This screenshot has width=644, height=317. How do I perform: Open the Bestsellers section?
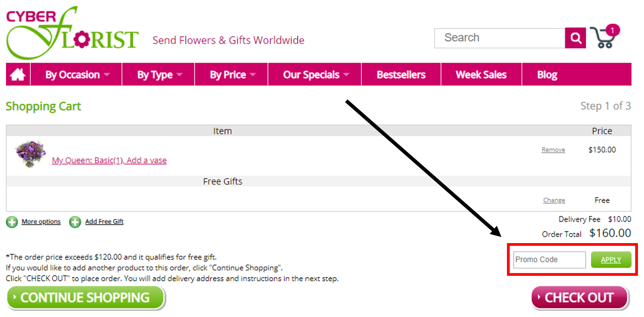coord(401,74)
